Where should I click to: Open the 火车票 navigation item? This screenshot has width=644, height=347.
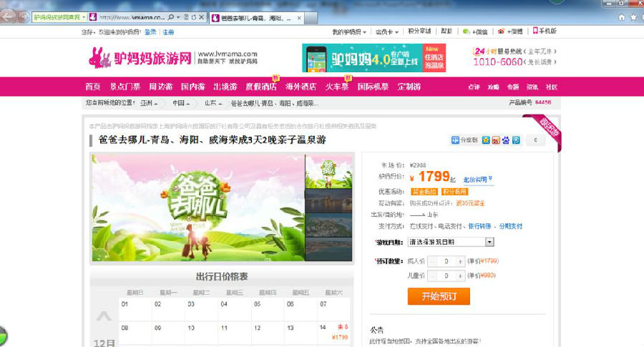tap(337, 87)
